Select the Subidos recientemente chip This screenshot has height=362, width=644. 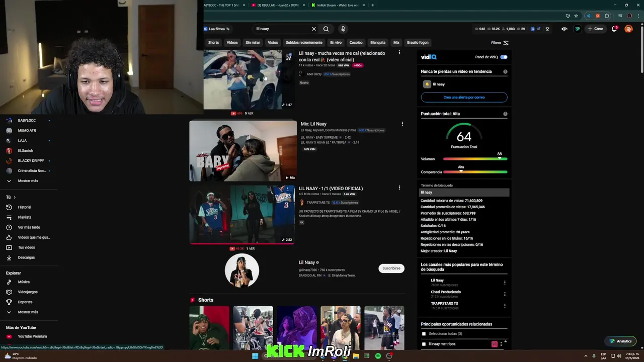tap(304, 43)
